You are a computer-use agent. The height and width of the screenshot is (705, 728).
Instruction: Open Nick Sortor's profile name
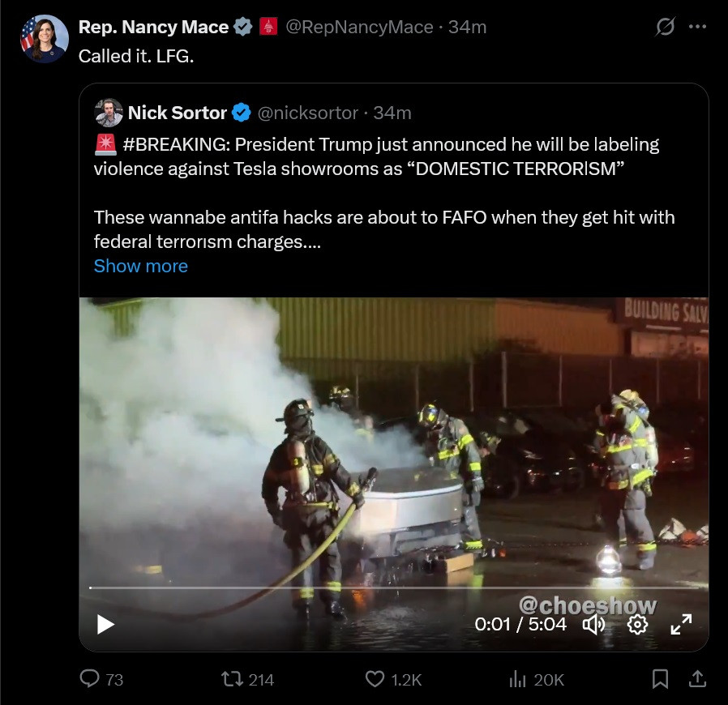click(177, 113)
